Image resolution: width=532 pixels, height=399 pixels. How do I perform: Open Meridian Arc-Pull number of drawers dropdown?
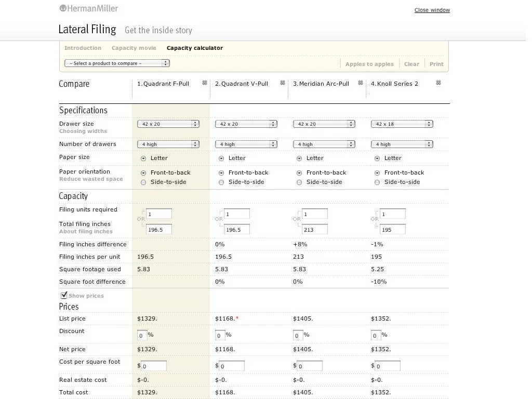pos(324,144)
